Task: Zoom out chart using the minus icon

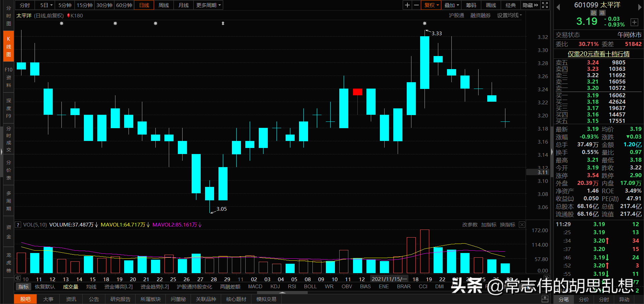Action: coord(416,5)
